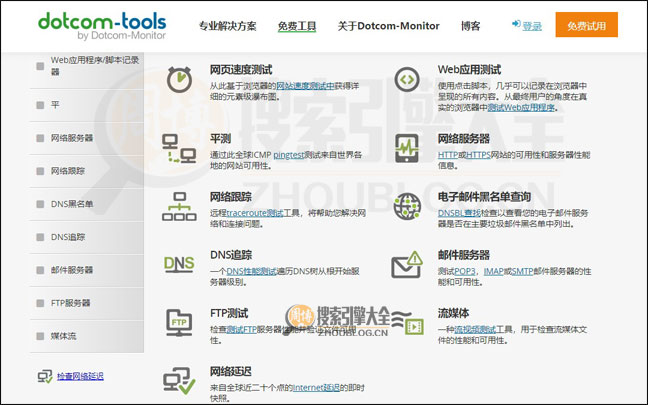
Task: Click the 网络延迟 checkmark computers icon
Action: [179, 381]
